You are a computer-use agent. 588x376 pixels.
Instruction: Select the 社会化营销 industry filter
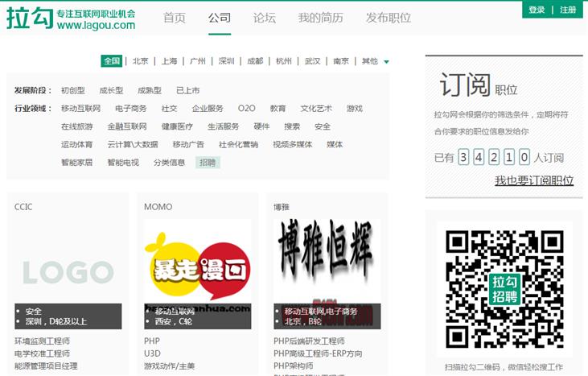(239, 144)
